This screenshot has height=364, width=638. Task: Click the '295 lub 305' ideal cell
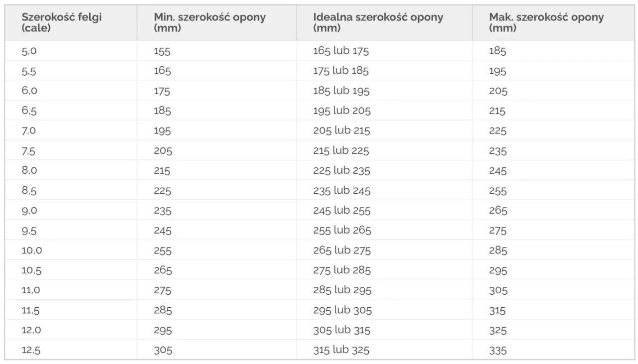342,311
